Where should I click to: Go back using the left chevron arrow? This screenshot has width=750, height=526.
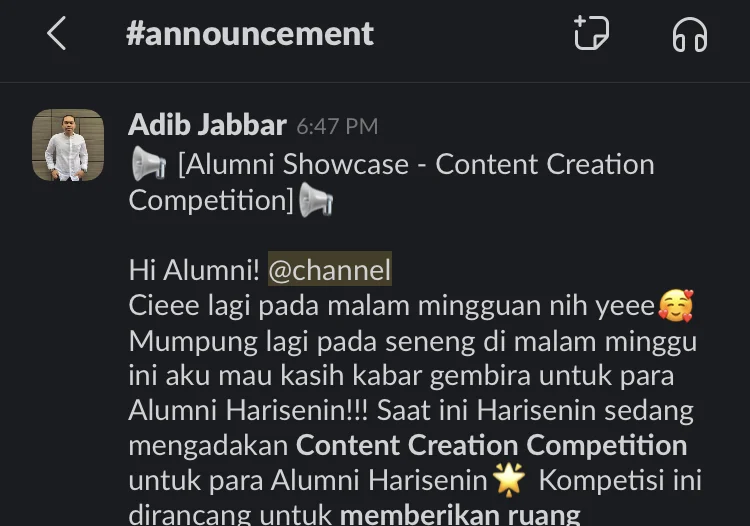[56, 33]
